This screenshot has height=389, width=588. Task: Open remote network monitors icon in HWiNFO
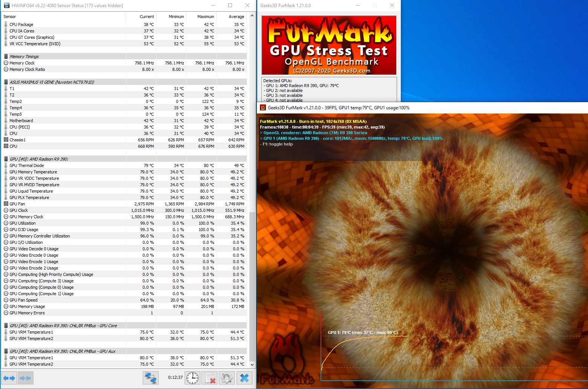(x=150, y=378)
